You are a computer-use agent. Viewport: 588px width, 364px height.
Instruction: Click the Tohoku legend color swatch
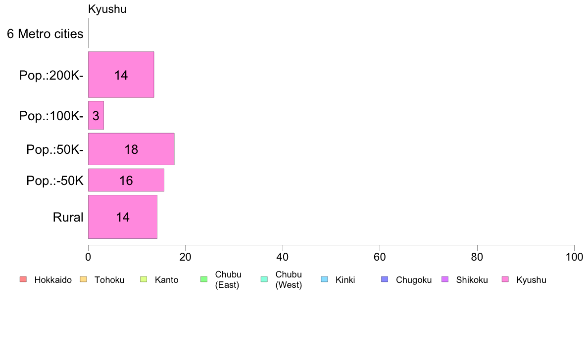[x=83, y=279]
